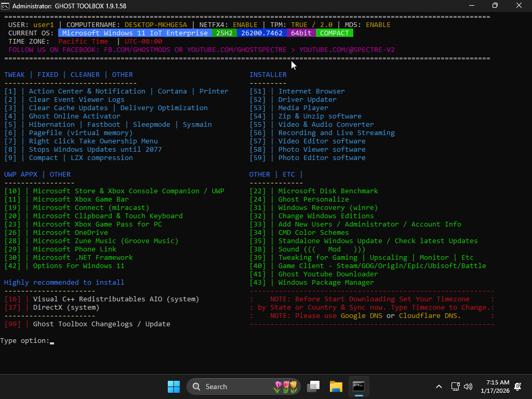Click the CMD icon in the title bar
The image size is (532, 399).
point(6,6)
